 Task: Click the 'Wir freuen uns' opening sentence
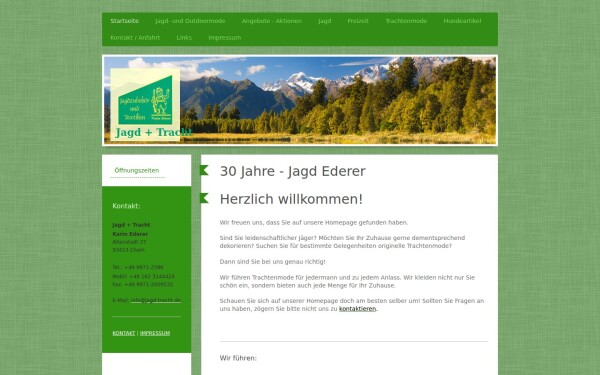pyautogui.click(x=314, y=222)
